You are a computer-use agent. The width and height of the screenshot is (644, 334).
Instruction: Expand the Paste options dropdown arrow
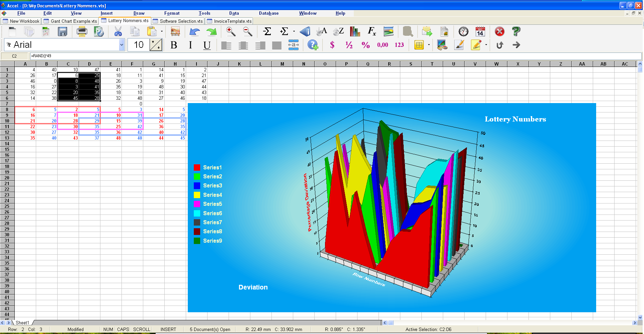(x=162, y=32)
